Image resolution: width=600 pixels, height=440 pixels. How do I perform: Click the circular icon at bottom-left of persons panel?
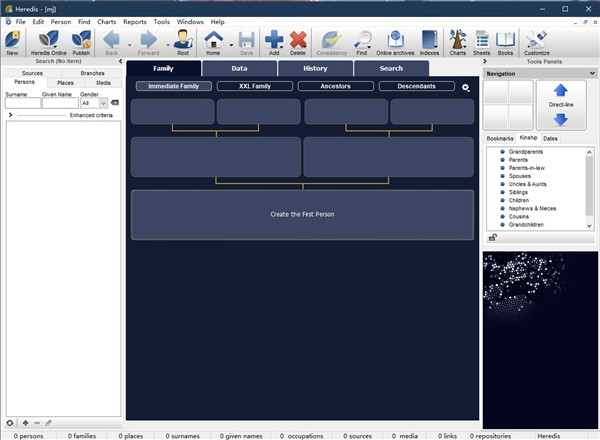tap(10, 423)
